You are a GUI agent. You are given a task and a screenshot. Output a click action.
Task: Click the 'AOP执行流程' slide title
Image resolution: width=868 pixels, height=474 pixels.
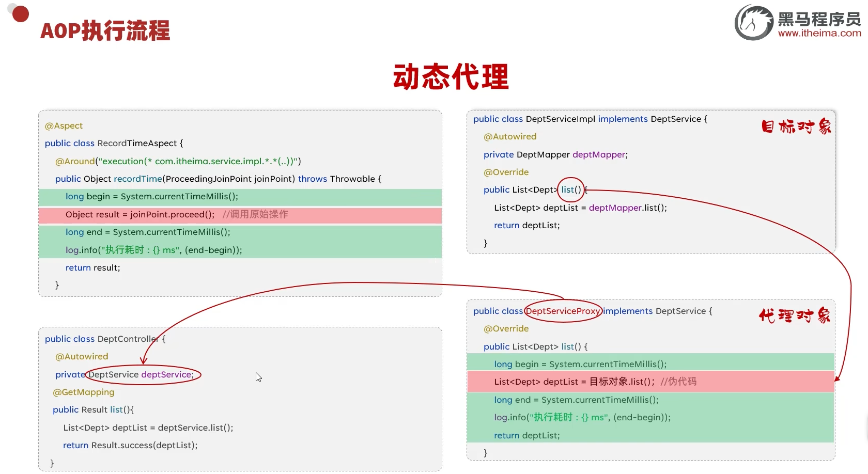coord(105,30)
